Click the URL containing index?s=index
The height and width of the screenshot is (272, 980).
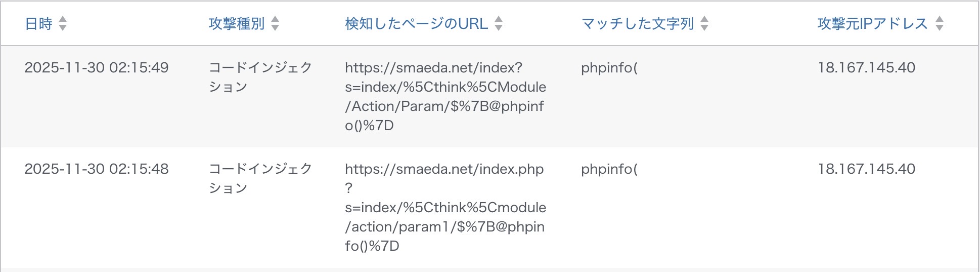(445, 96)
